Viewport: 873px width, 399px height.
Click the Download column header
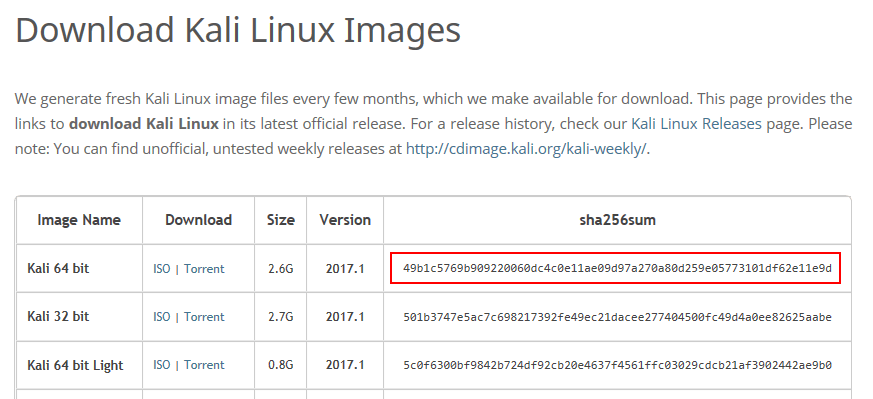tap(198, 220)
